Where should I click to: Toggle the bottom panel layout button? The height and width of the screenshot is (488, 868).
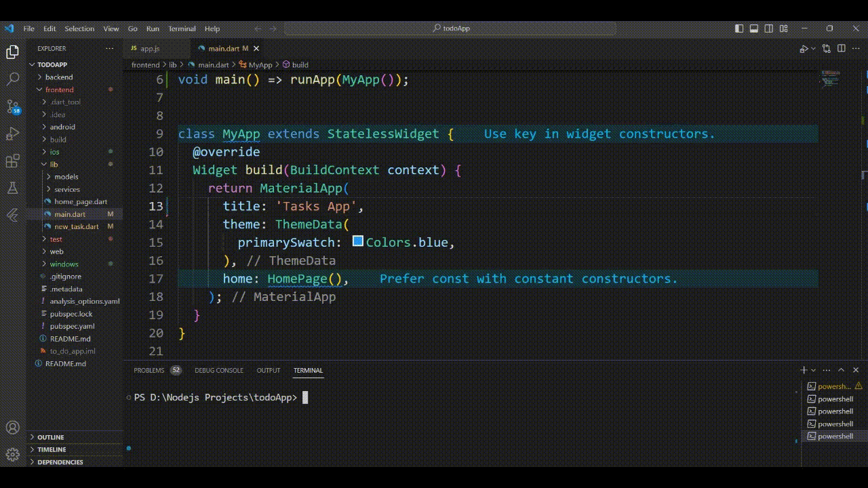point(754,28)
